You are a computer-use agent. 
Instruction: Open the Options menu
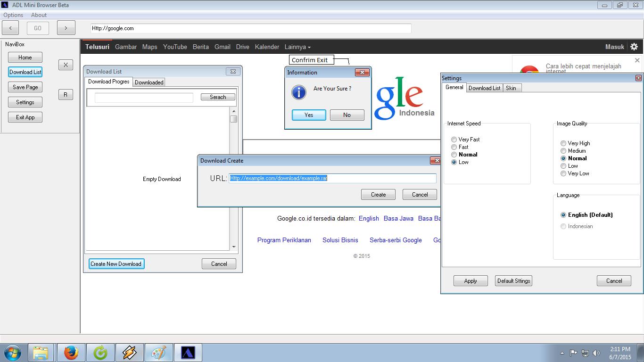(x=13, y=15)
